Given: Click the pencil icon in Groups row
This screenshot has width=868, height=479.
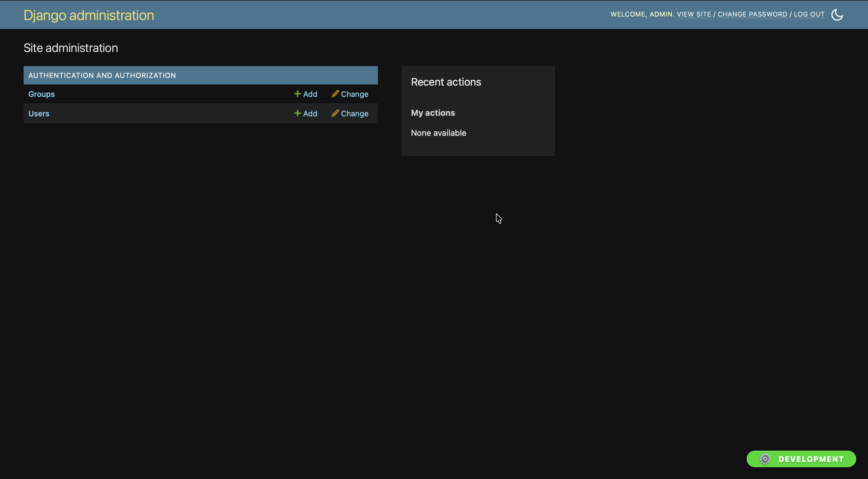Looking at the screenshot, I should 335,94.
